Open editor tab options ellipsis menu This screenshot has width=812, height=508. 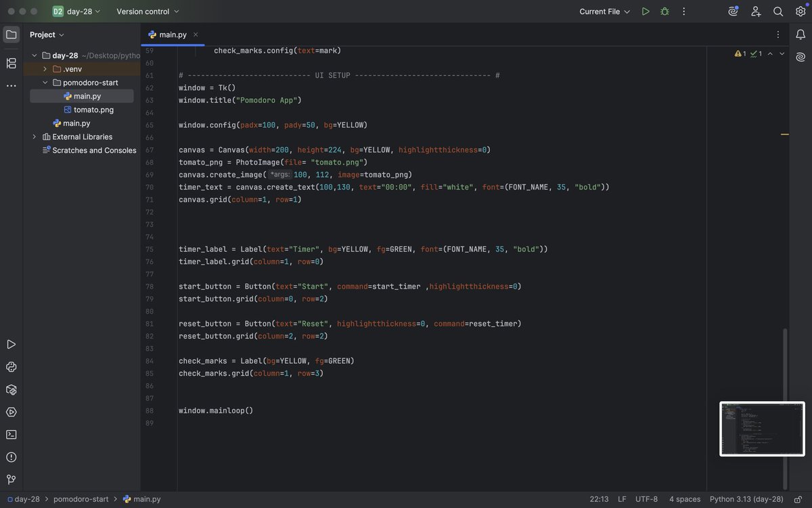point(777,35)
